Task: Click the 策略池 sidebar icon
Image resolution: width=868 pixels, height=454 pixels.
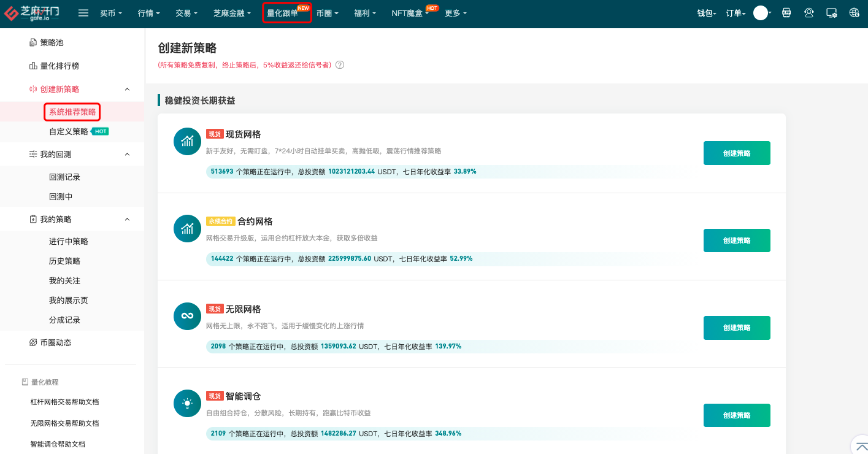Action: click(x=33, y=43)
